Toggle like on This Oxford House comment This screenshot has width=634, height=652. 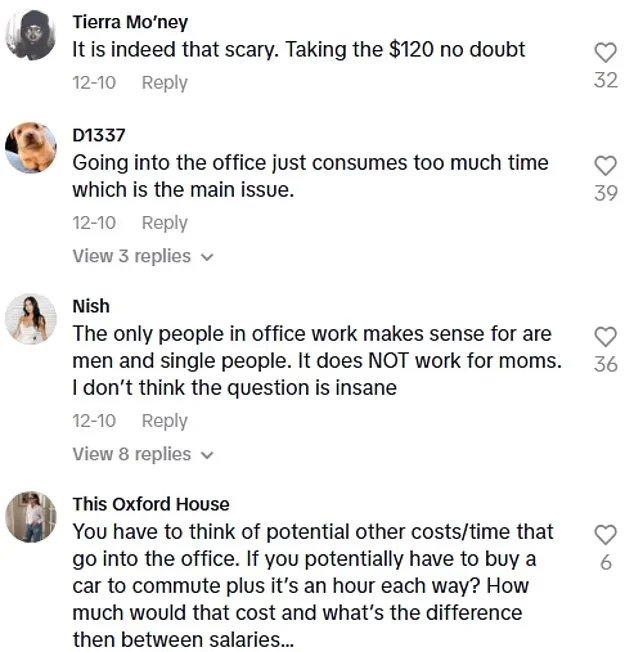[605, 534]
